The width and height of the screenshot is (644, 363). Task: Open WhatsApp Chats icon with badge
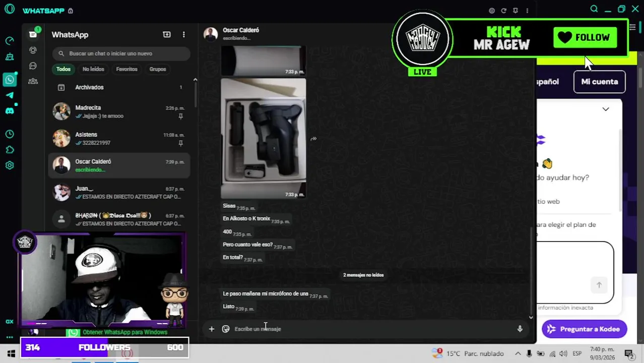33,34
